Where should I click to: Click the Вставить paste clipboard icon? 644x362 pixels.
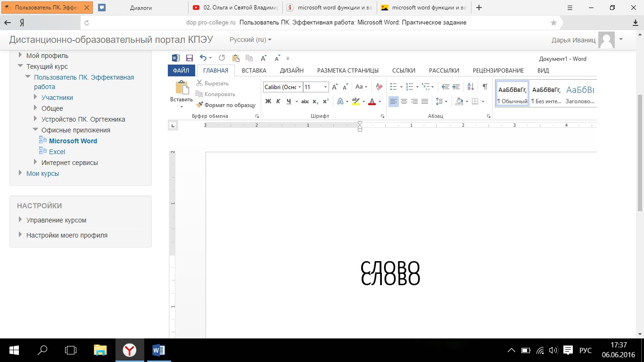(x=182, y=88)
